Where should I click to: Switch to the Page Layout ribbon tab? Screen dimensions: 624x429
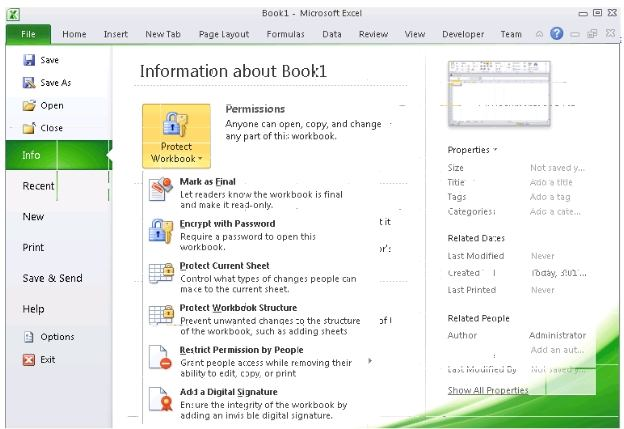click(x=223, y=34)
